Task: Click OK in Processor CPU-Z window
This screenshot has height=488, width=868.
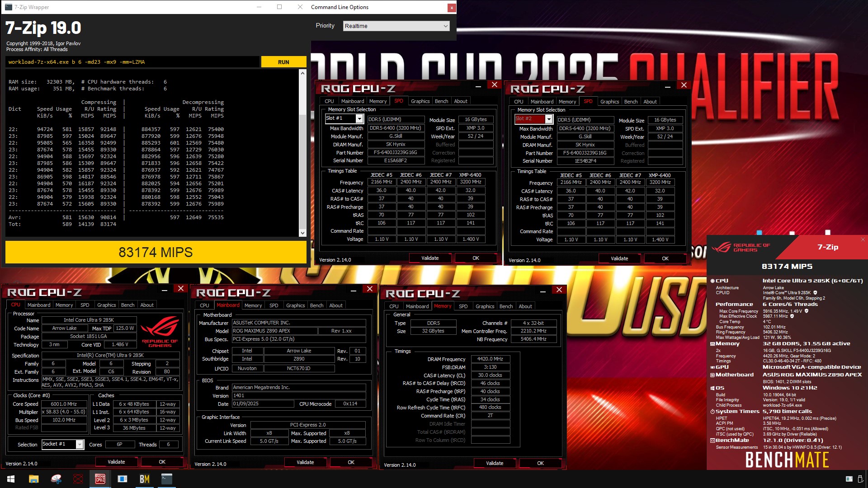Action: point(162,462)
